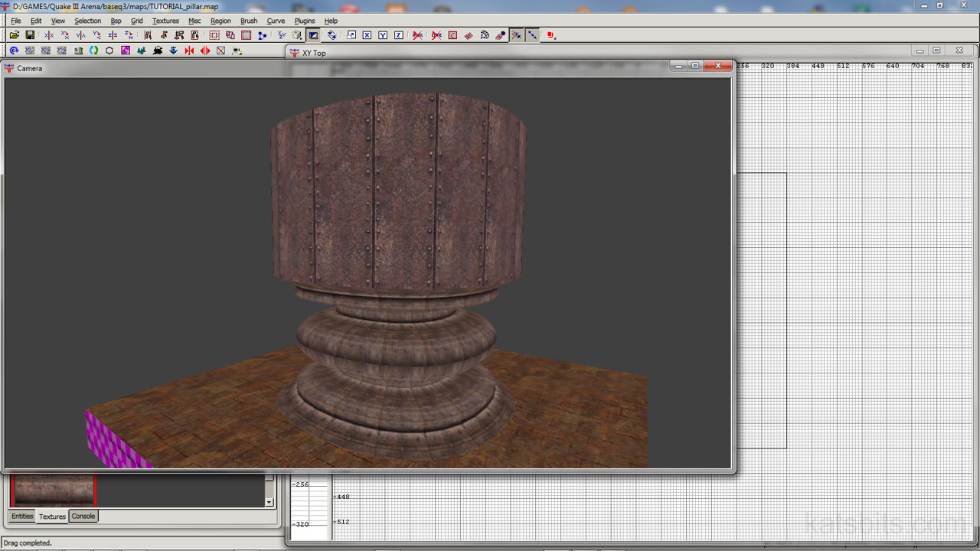Click the blue Y view axis button
Image resolution: width=980 pixels, height=551 pixels.
point(383,35)
